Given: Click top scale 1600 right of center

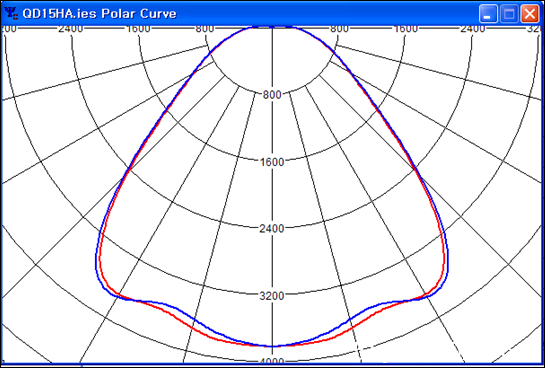Looking at the screenshot, I should pos(406,29).
